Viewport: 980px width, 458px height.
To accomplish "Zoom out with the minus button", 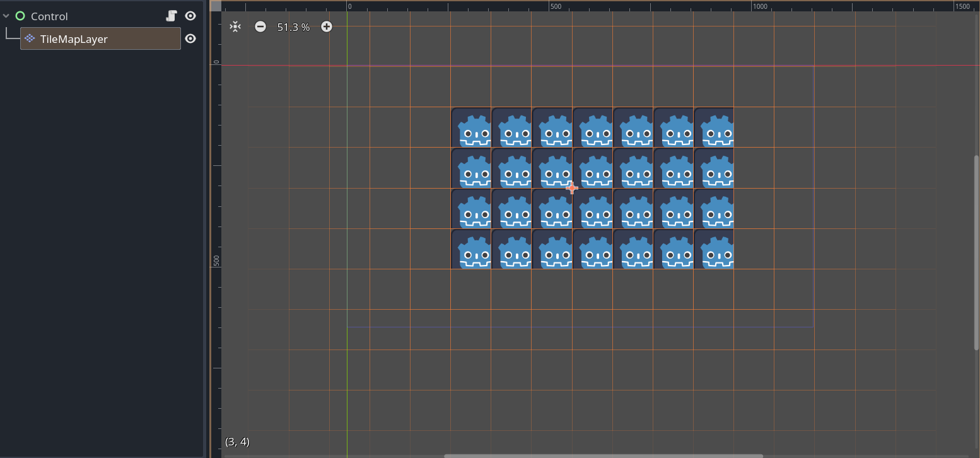I will click(x=260, y=26).
